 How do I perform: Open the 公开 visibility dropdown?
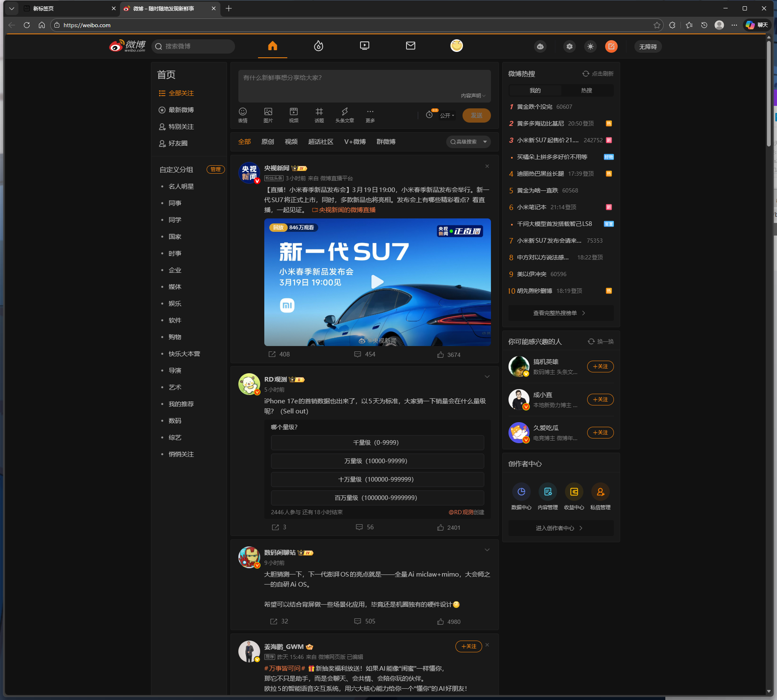(x=447, y=115)
